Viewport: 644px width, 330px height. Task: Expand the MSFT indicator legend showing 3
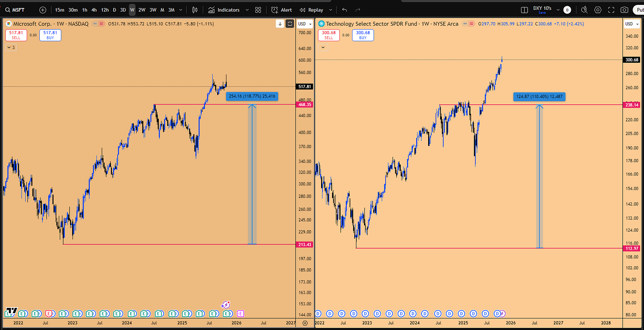click(11, 47)
